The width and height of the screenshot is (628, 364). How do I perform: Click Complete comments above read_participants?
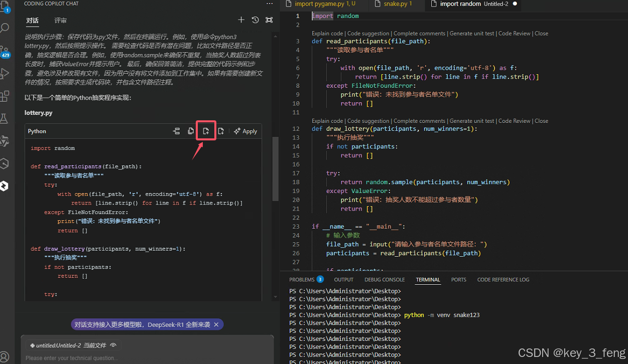click(x=419, y=34)
